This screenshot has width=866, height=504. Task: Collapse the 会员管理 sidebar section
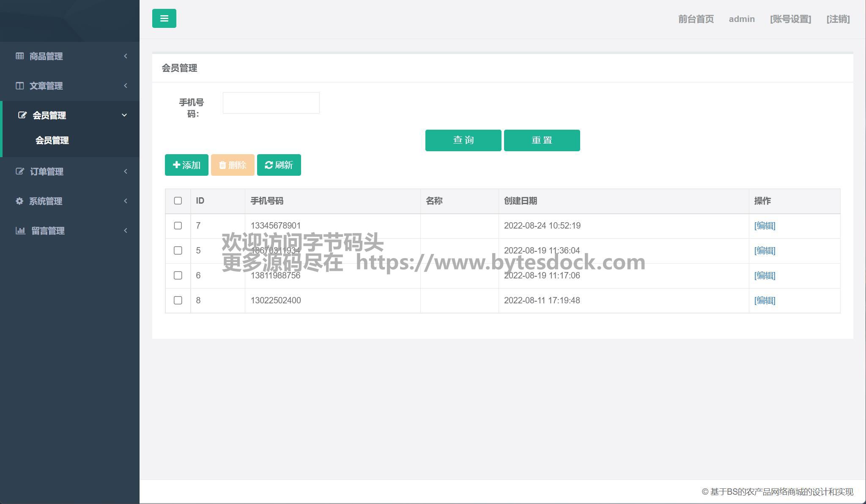124,115
